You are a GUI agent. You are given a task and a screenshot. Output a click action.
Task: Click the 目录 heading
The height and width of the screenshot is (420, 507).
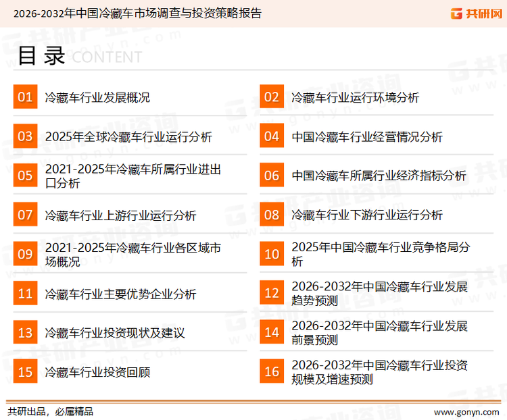click(x=41, y=55)
